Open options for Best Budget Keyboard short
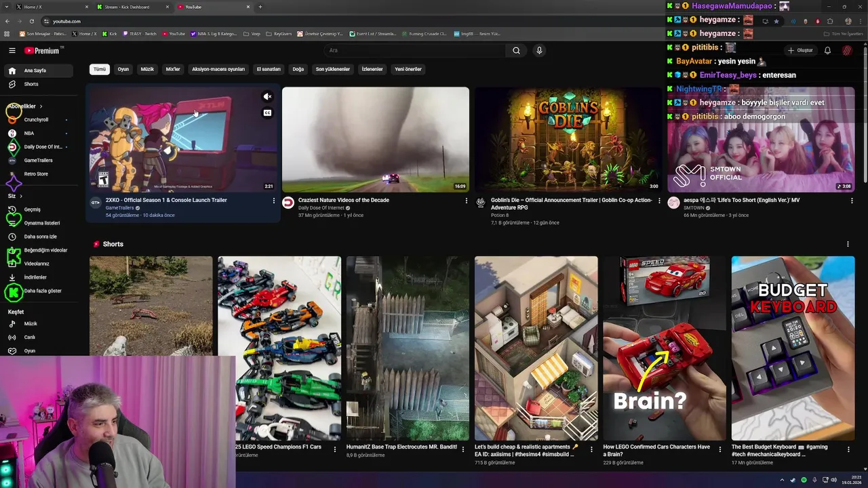Image resolution: width=868 pixels, height=488 pixels. click(848, 449)
